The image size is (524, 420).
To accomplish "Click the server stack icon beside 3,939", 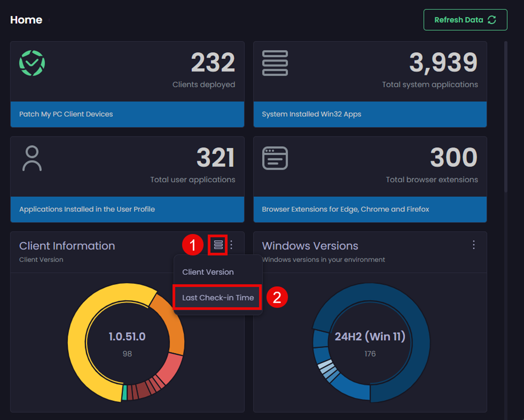I will [x=275, y=63].
